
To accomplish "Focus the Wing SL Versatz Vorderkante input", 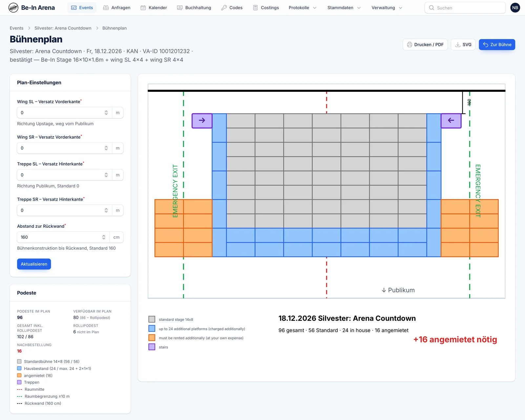I will (65, 113).
